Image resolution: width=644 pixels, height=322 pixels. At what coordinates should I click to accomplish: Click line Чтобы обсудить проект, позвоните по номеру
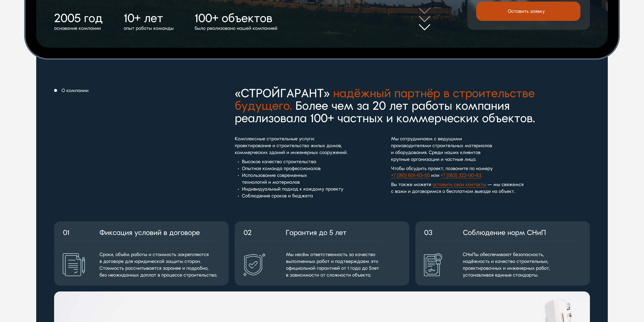pos(442,168)
